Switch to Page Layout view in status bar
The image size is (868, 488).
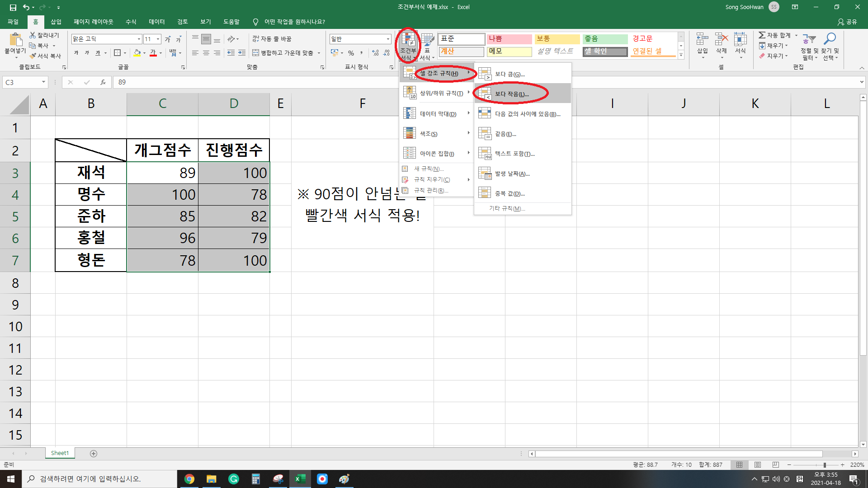[x=758, y=465]
